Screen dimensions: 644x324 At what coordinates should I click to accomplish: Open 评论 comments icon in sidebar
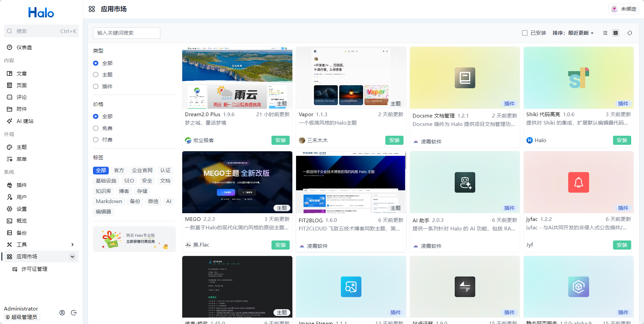(x=9, y=97)
